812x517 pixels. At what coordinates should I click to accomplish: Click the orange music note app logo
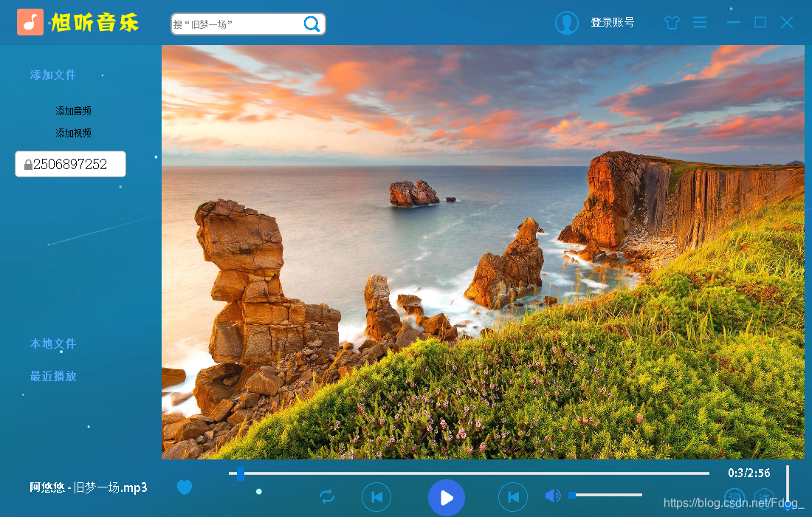(30, 22)
